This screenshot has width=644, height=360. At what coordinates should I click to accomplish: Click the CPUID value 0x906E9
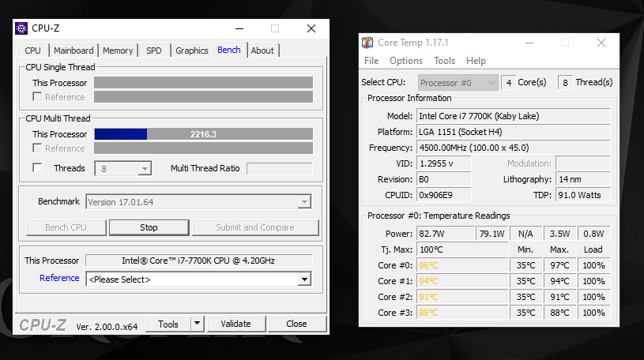pyautogui.click(x=444, y=195)
